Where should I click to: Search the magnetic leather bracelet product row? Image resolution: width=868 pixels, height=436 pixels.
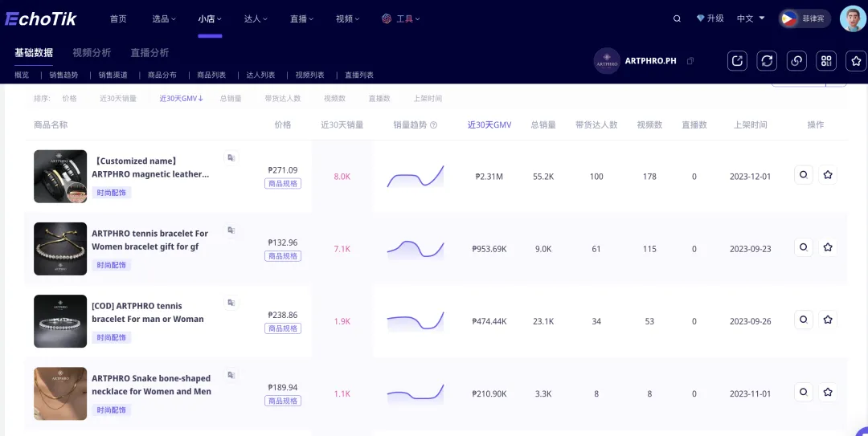pos(803,175)
